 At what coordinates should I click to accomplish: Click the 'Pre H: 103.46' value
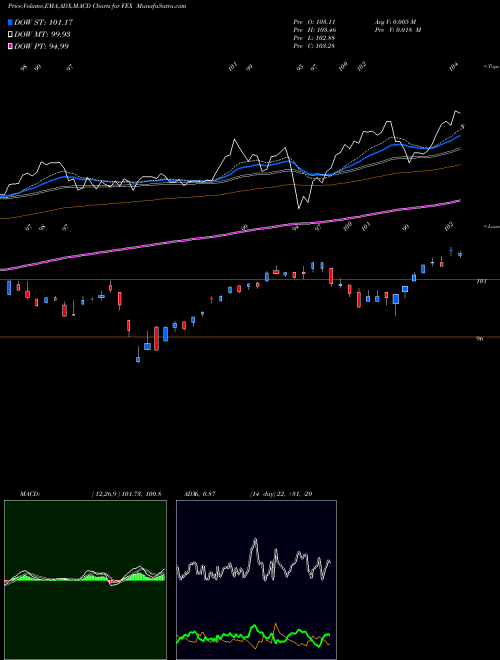314,30
